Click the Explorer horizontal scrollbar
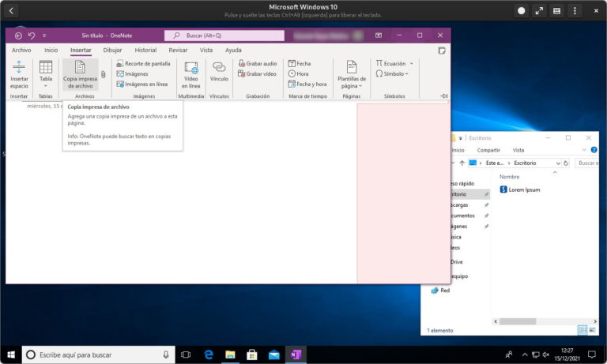The image size is (607, 364). [x=545, y=321]
